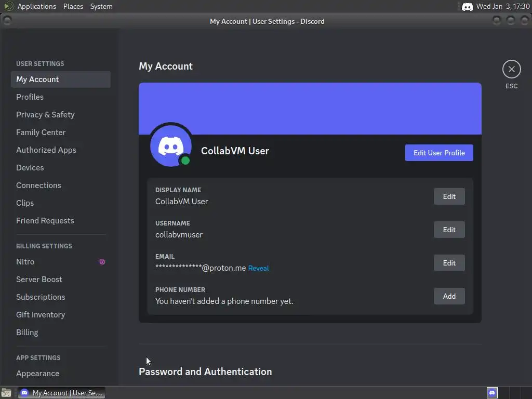532x399 pixels.
Task: Open Devices settings
Action: coord(61,168)
